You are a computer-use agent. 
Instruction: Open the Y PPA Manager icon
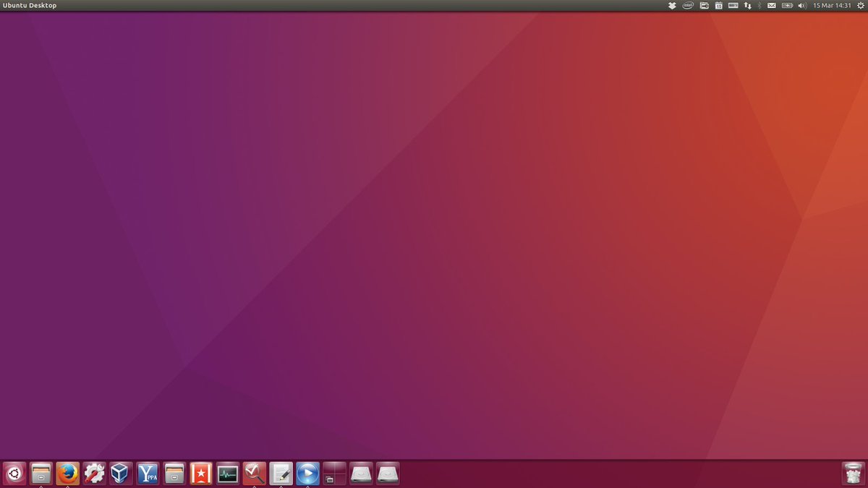pos(148,474)
